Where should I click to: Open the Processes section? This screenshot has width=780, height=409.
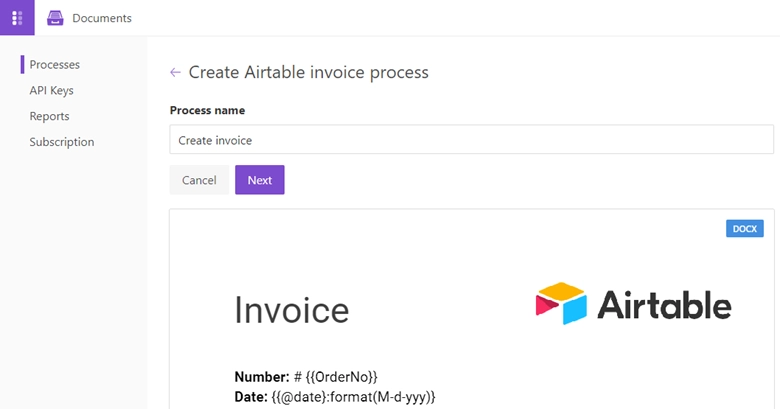click(54, 65)
